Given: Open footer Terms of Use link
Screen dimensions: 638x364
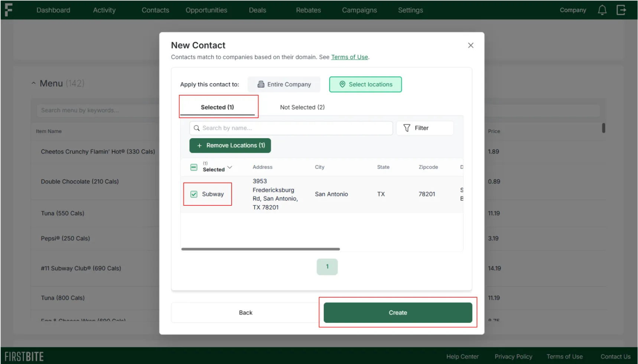Looking at the screenshot, I should (564, 357).
